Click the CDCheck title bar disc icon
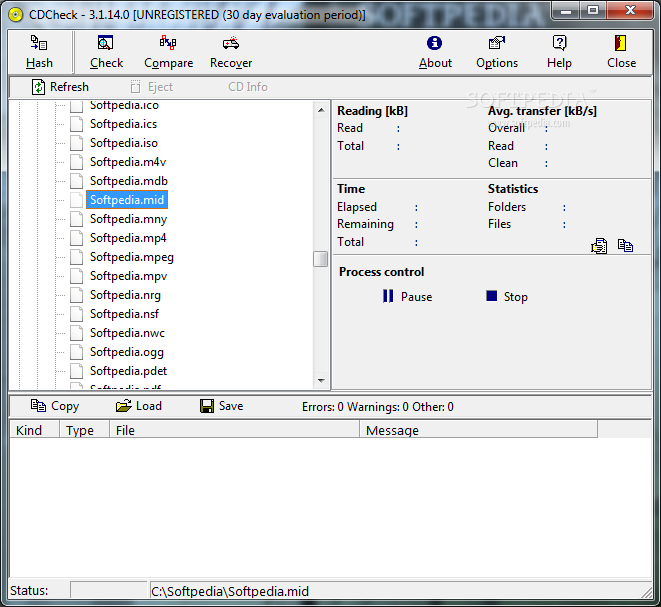The image size is (661, 607). (15, 15)
